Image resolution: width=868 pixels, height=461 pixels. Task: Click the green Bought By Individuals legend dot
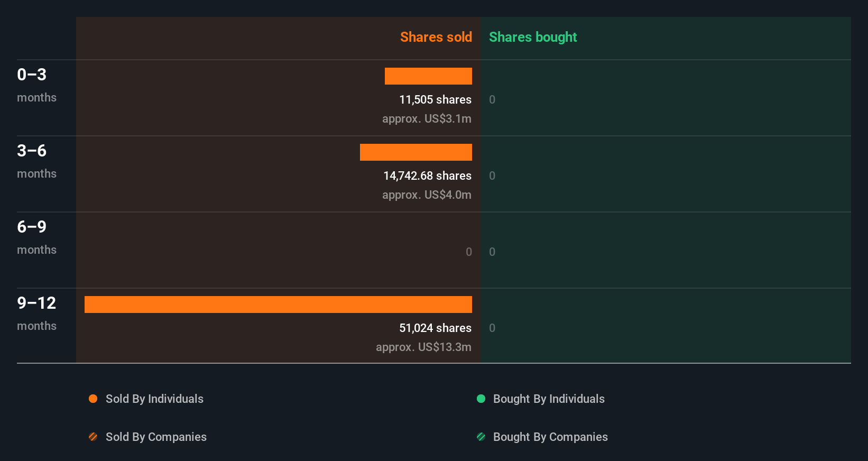click(x=481, y=399)
